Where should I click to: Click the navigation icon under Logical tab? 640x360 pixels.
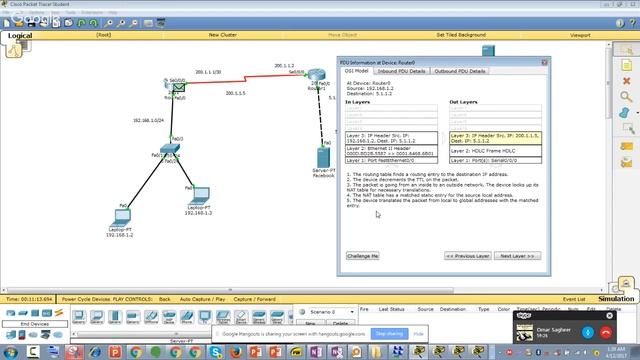pyautogui.click(x=14, y=50)
